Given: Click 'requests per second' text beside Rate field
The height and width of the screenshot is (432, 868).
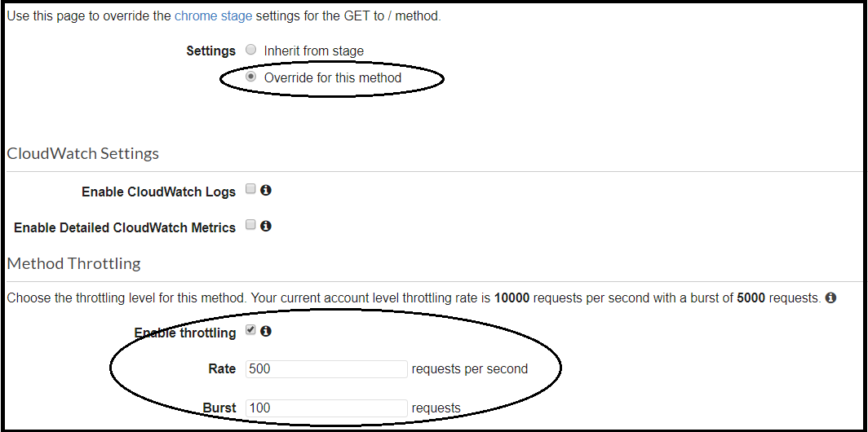Looking at the screenshot, I should pyautogui.click(x=469, y=369).
